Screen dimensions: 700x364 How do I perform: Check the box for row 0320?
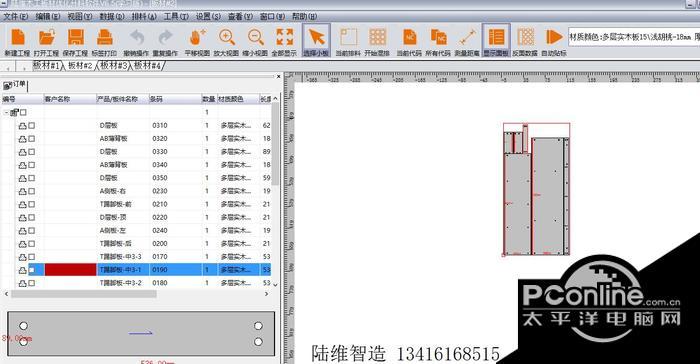(32, 139)
